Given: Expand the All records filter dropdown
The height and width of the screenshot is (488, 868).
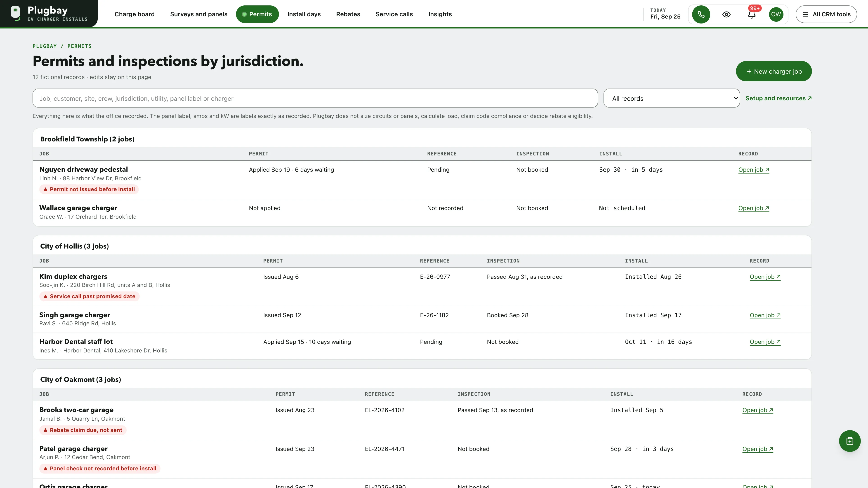Looking at the screenshot, I should [672, 98].
